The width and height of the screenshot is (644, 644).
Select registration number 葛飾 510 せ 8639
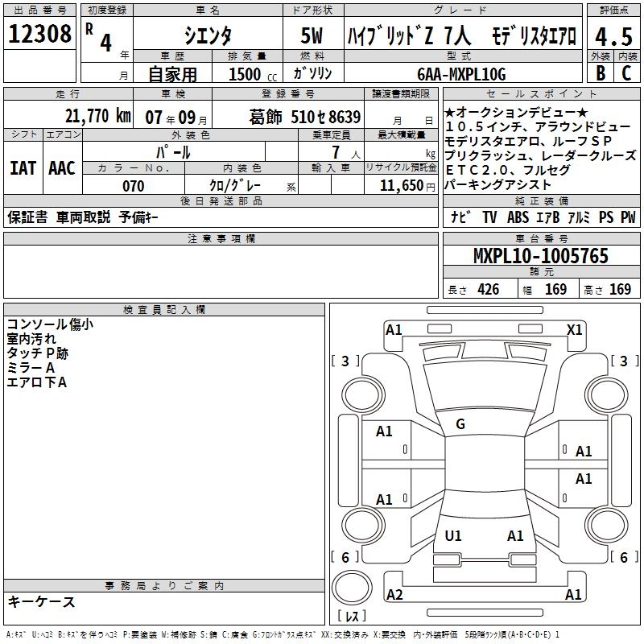tap(305, 117)
